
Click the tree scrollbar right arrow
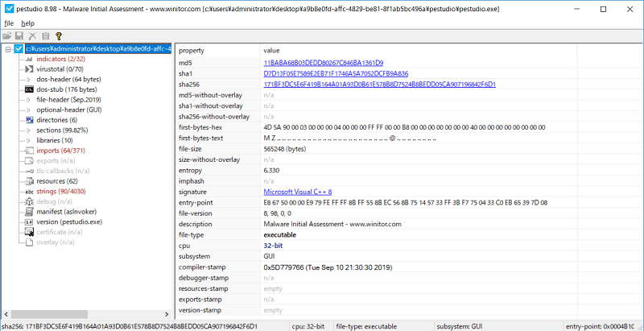point(167,314)
